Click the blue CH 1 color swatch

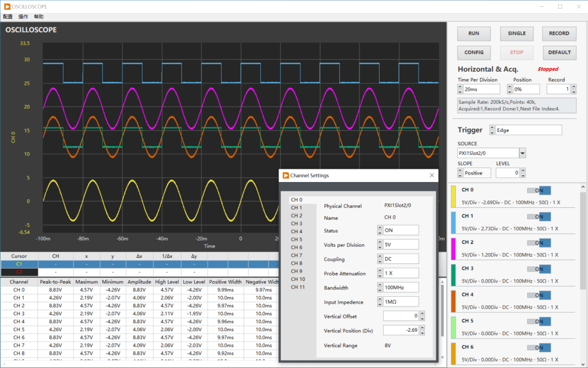pyautogui.click(x=454, y=223)
